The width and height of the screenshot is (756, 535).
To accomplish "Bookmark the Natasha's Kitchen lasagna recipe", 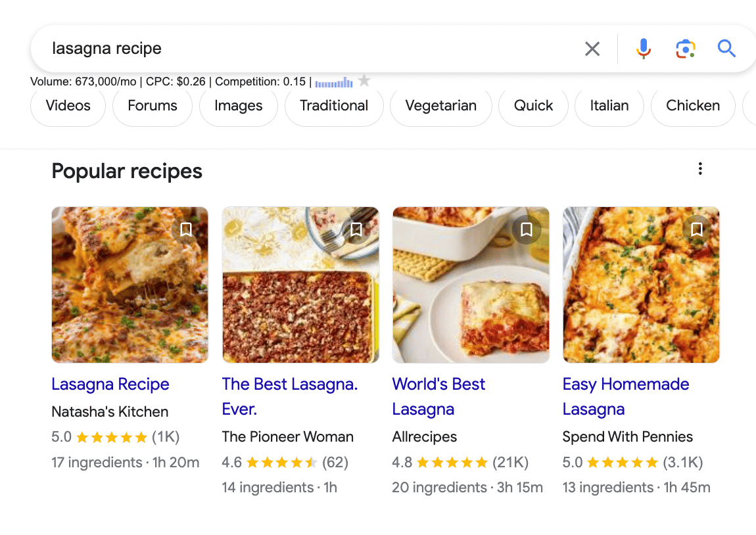I will (x=186, y=229).
